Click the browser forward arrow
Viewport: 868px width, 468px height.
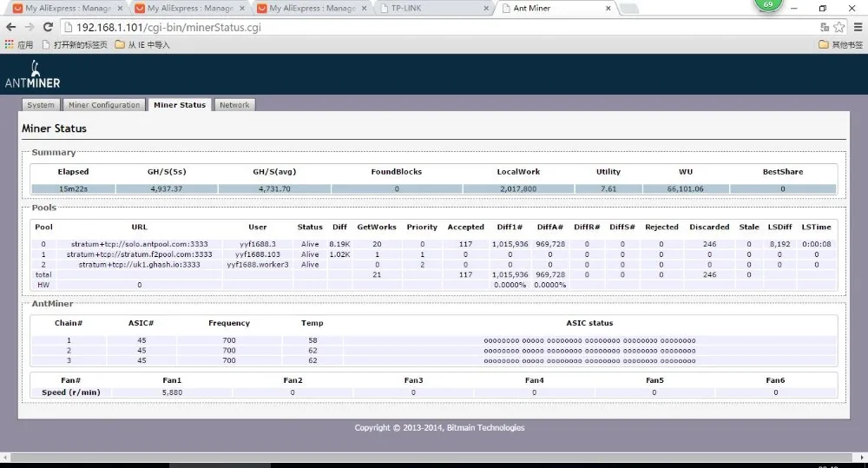[x=30, y=27]
